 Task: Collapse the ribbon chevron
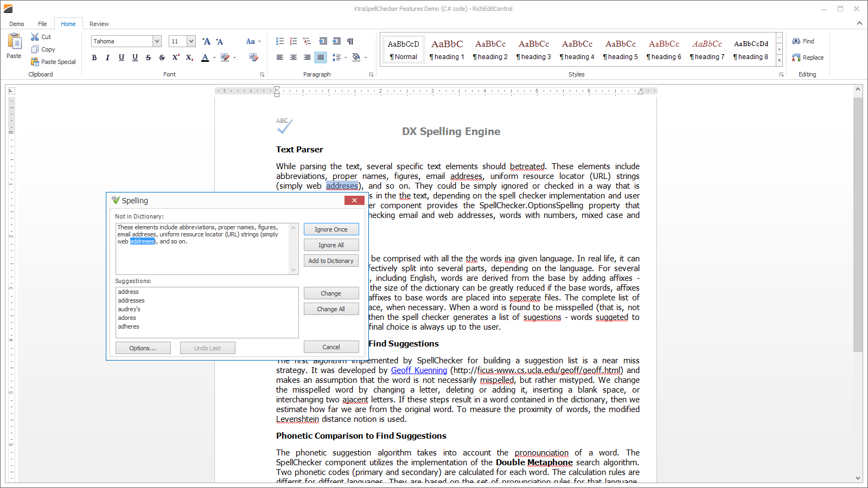pyautogui.click(x=859, y=23)
